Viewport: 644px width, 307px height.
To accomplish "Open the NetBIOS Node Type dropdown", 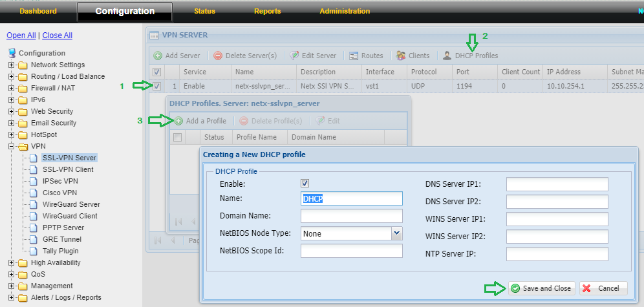I will (x=397, y=233).
